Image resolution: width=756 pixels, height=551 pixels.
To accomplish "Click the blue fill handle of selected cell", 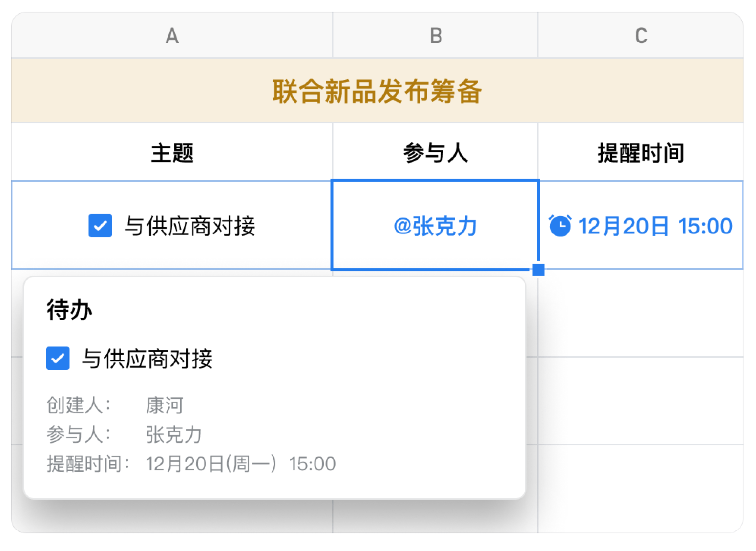I will pos(538,270).
